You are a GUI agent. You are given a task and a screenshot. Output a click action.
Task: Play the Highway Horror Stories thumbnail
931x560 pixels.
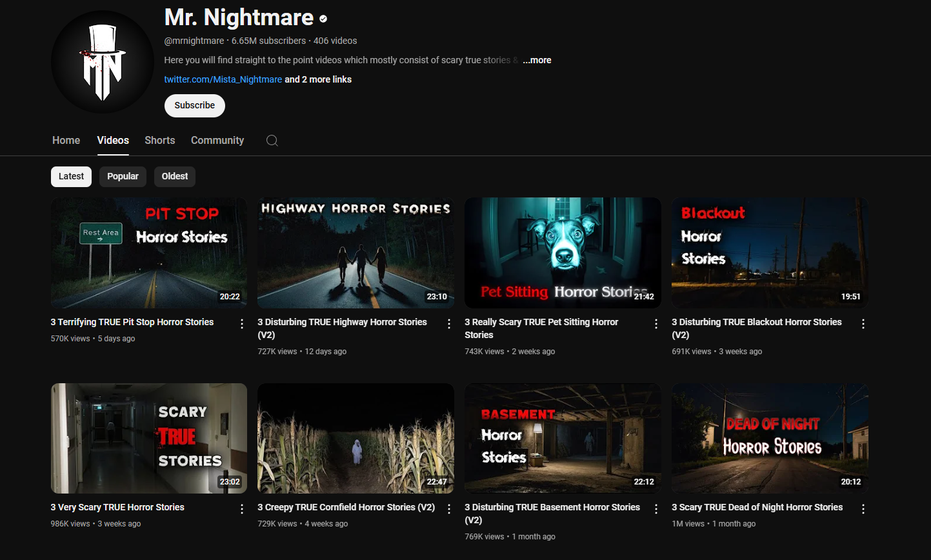pyautogui.click(x=355, y=253)
